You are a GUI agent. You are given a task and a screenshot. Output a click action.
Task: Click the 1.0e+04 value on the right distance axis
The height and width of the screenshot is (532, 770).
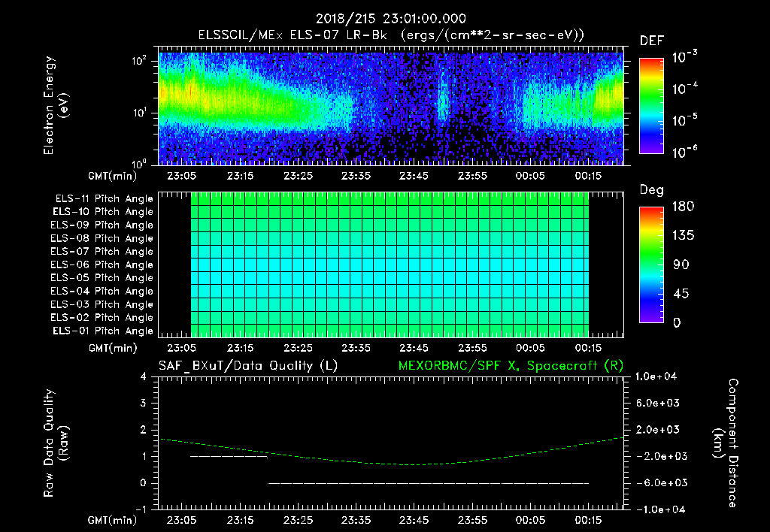click(x=656, y=376)
